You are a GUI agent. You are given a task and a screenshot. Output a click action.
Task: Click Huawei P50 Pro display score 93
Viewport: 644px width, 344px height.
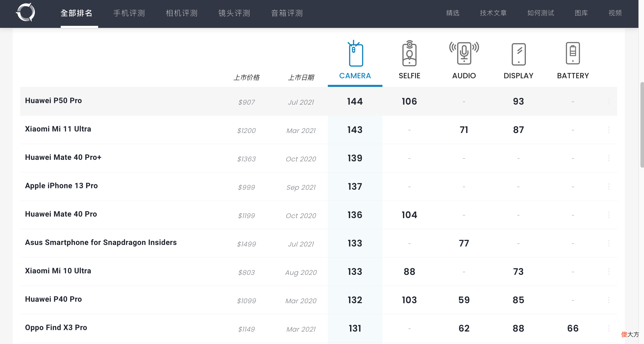pyautogui.click(x=518, y=101)
